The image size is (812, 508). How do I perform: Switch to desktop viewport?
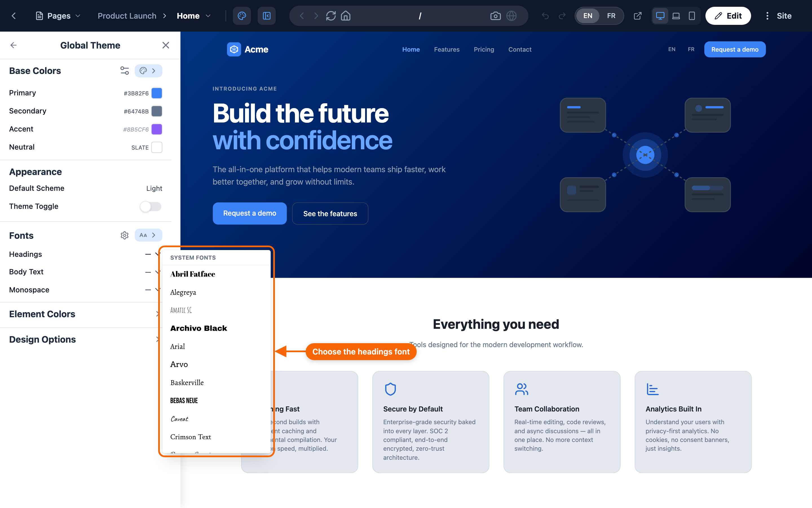pyautogui.click(x=660, y=16)
